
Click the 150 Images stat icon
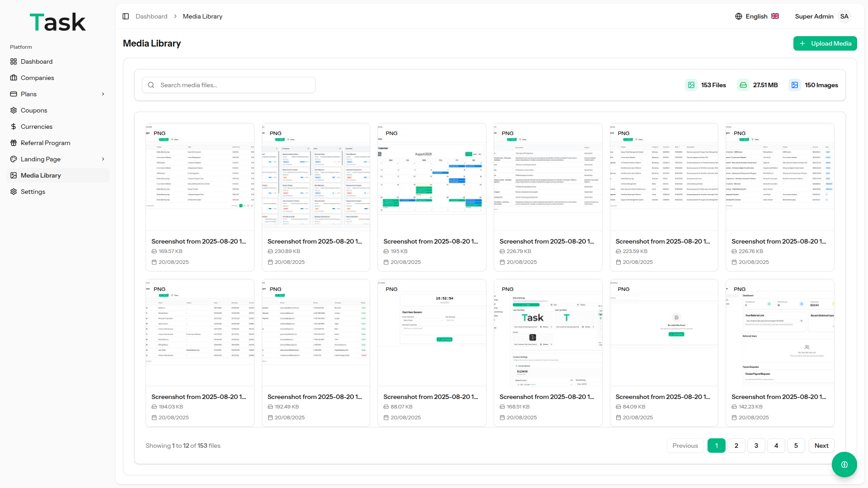pos(795,85)
